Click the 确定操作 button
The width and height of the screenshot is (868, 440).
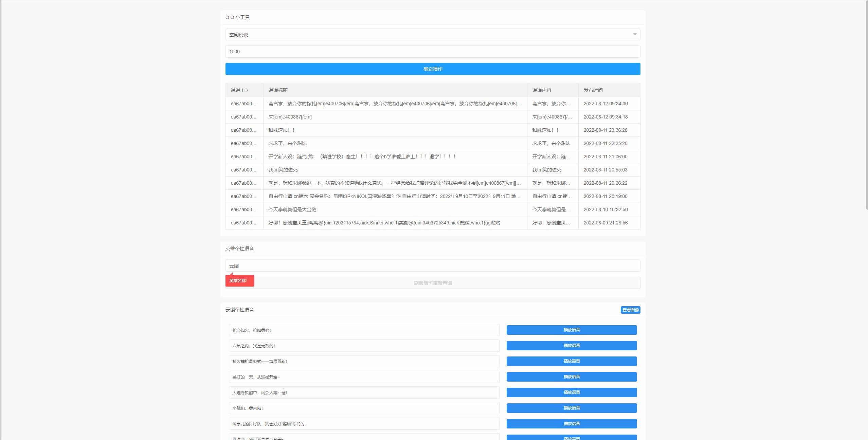433,69
